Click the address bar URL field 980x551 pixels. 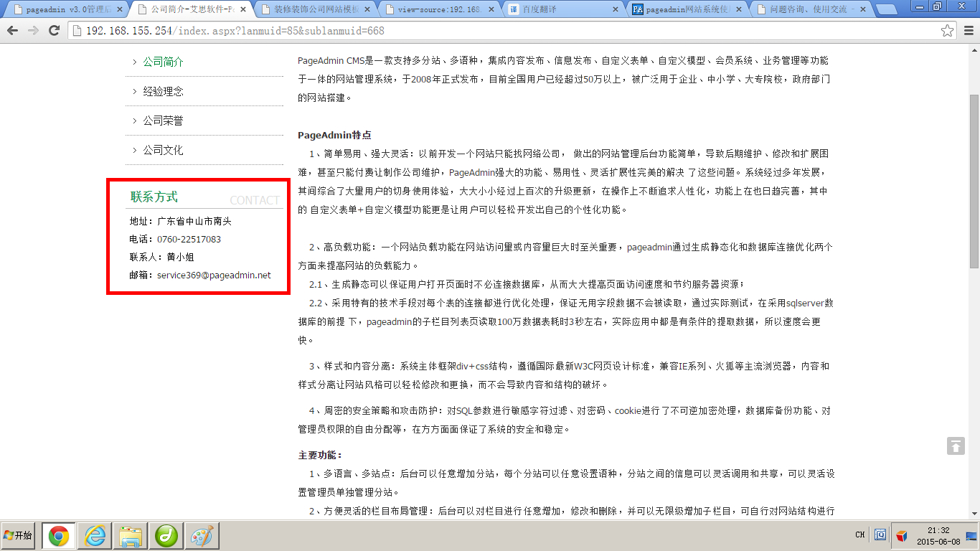[x=502, y=31]
